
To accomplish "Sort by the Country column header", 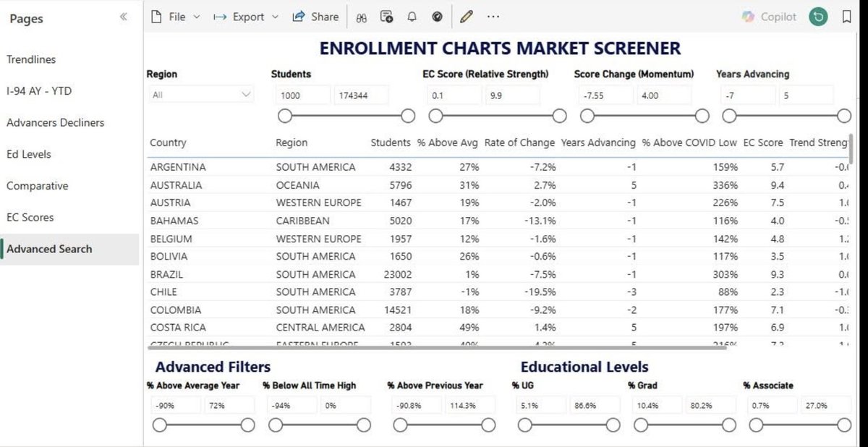I will tap(168, 142).
